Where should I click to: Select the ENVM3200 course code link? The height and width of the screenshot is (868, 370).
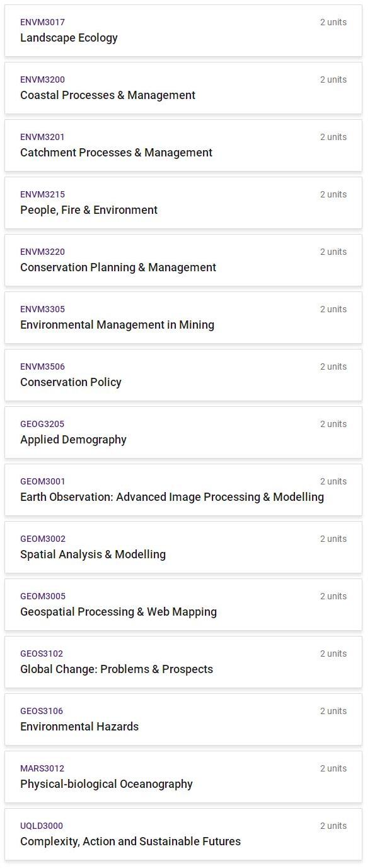(42, 79)
